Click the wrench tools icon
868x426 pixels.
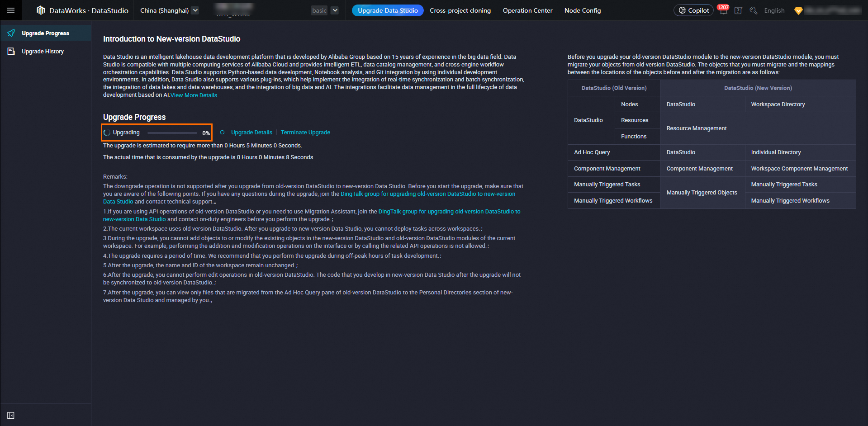[753, 10]
